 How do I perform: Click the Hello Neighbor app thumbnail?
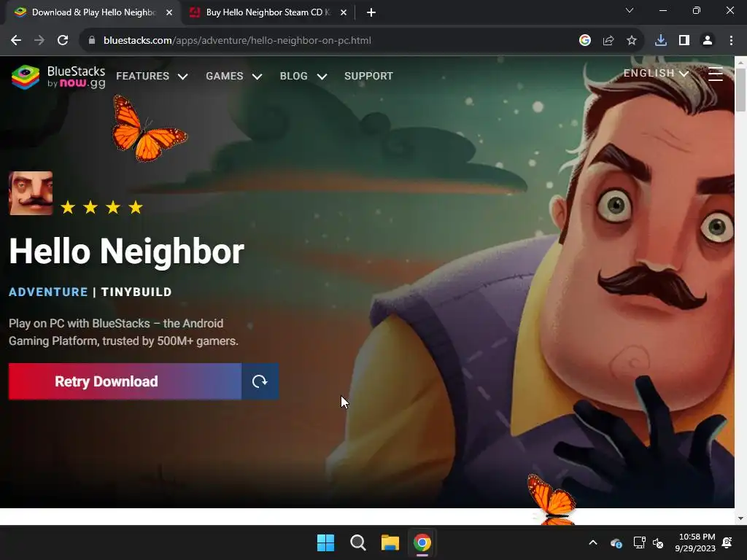tap(31, 193)
